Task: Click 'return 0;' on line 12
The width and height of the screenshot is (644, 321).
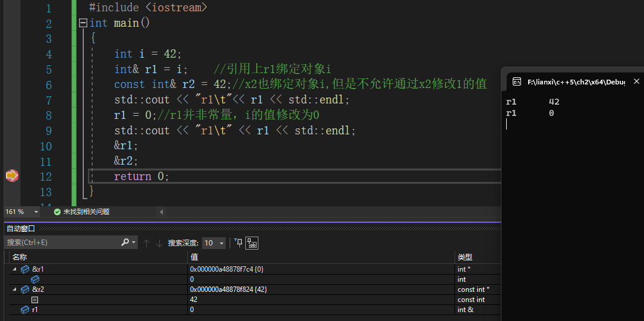Action: click(142, 177)
